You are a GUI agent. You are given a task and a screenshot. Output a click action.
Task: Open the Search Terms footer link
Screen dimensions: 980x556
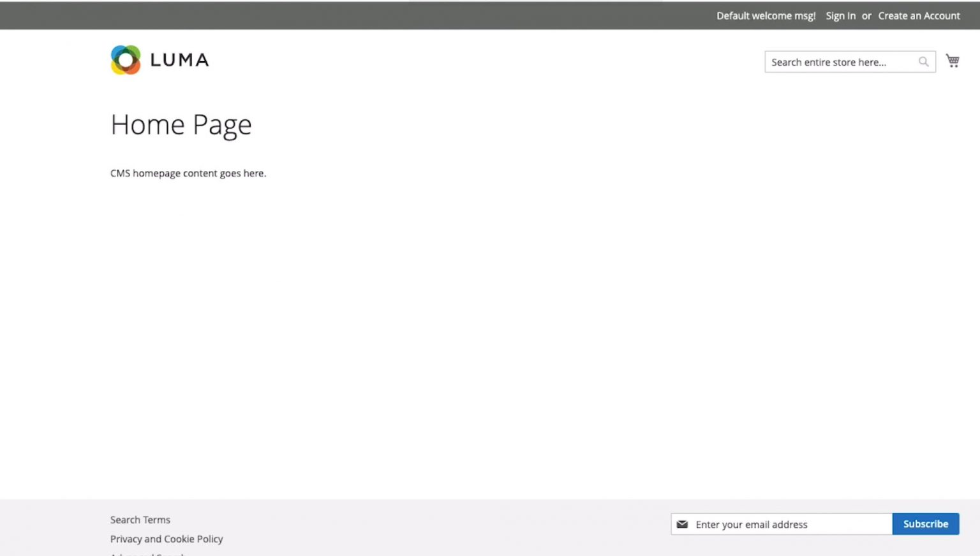[x=140, y=520]
